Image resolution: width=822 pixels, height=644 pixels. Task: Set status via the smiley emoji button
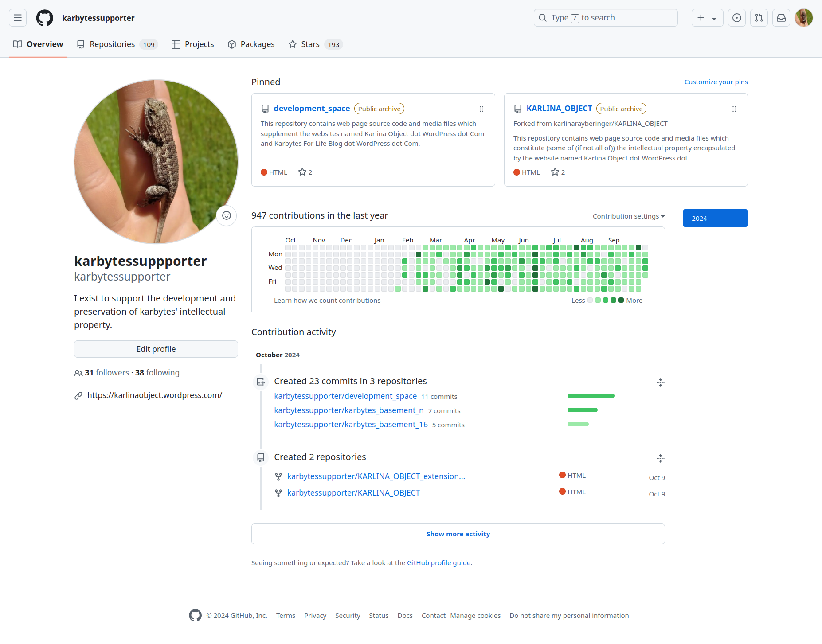227,215
